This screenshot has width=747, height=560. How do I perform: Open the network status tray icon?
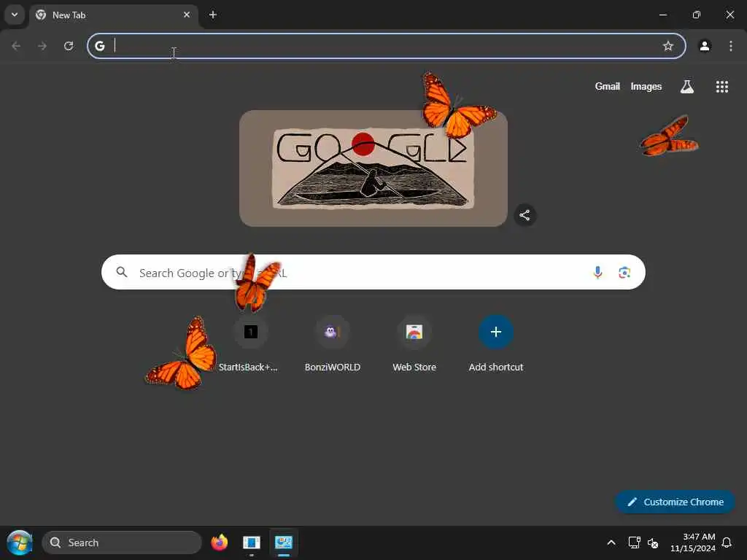pos(634,542)
